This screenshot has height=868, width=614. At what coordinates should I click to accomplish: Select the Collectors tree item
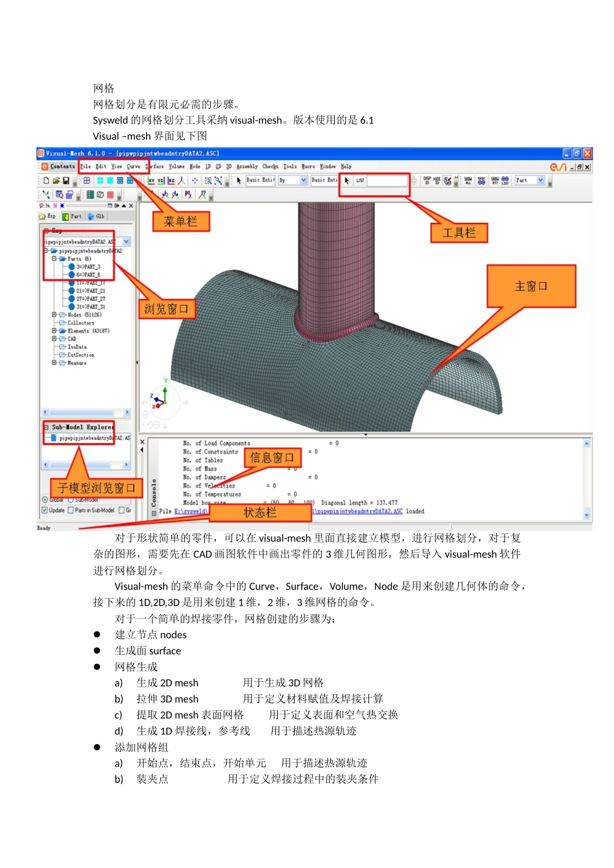(81, 323)
